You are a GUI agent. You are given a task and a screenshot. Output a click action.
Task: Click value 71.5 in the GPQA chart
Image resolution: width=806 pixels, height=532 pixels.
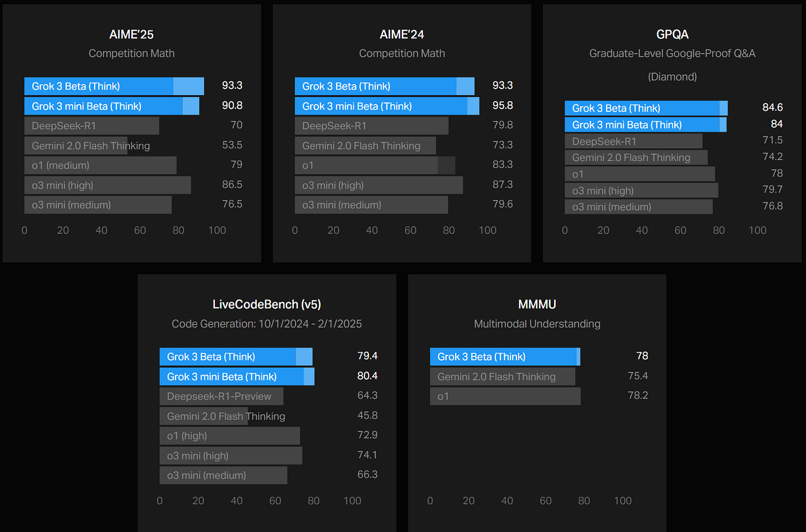click(772, 140)
